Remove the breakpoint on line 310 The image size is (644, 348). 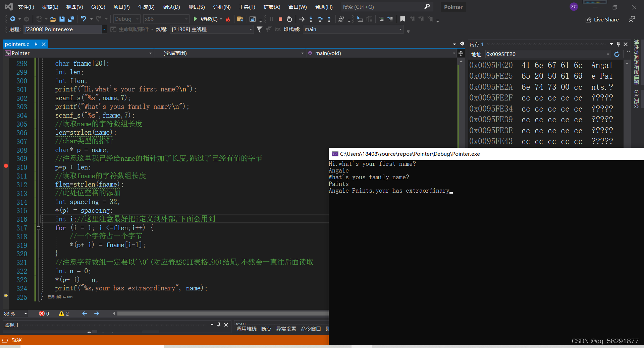click(6, 166)
